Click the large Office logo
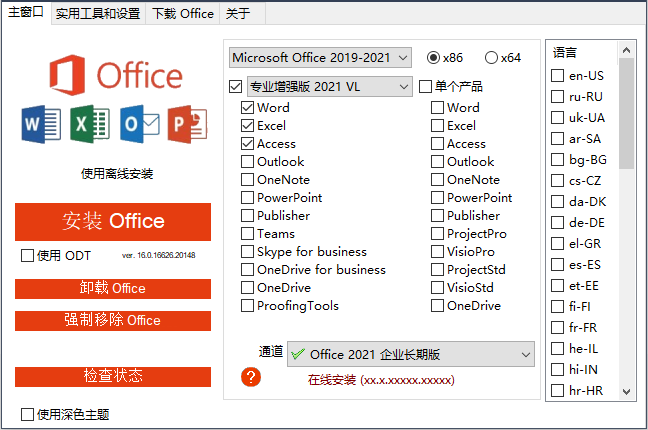Image resolution: width=648 pixels, height=430 pixels. point(113,73)
